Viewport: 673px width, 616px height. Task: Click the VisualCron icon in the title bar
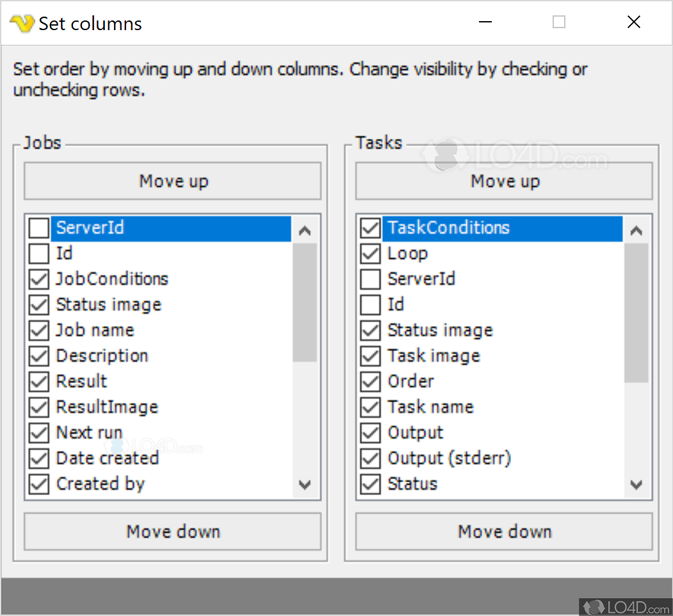coord(21,21)
